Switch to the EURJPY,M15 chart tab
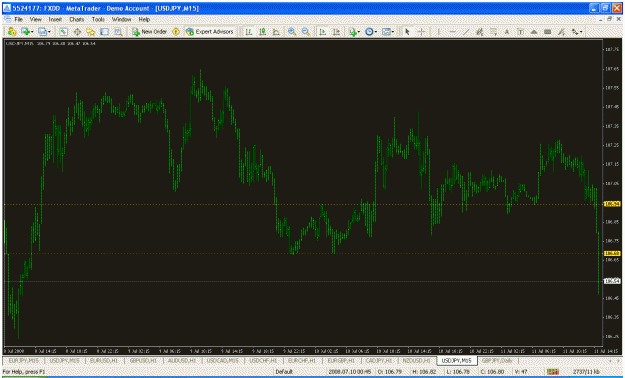 24,360
